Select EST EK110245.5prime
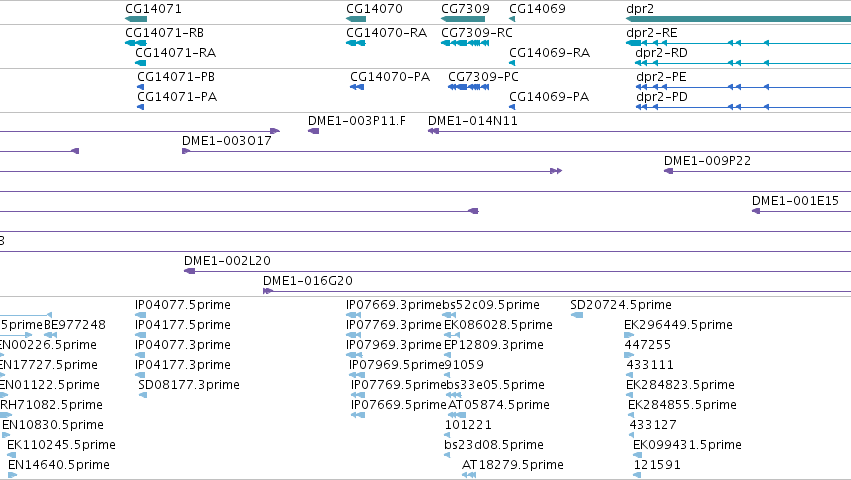851x480 pixels. 61,445
